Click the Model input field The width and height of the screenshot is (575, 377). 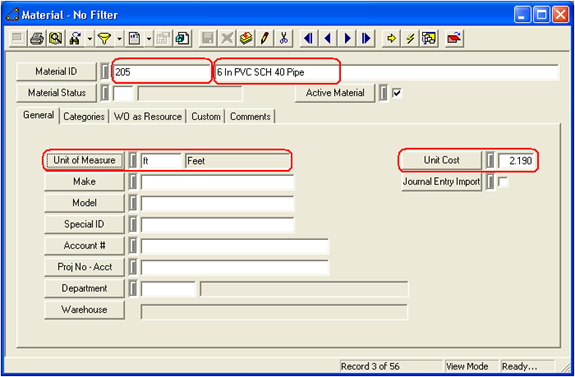(x=217, y=204)
